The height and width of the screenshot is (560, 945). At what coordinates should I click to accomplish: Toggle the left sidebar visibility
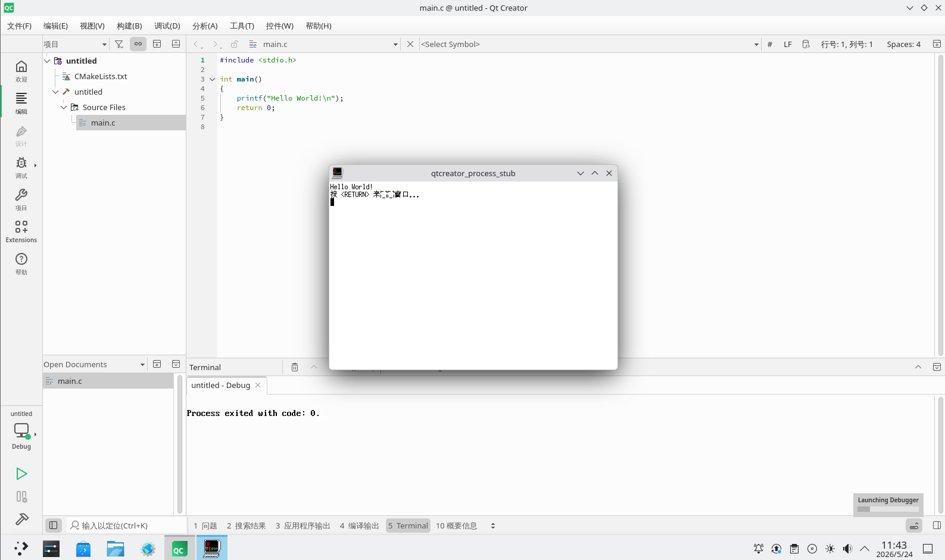click(53, 525)
